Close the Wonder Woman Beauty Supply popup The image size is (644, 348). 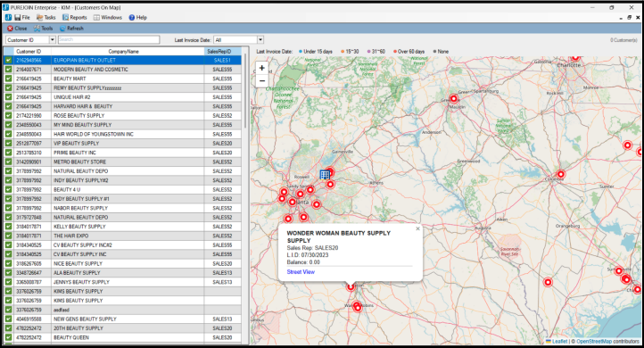417,228
